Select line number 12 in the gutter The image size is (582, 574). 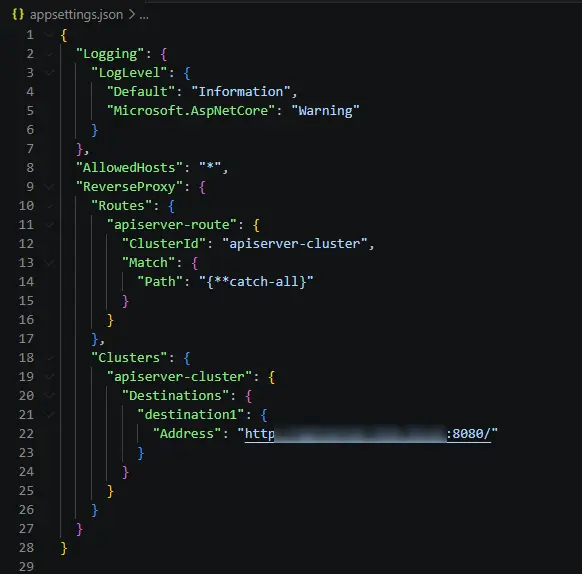[26, 244]
